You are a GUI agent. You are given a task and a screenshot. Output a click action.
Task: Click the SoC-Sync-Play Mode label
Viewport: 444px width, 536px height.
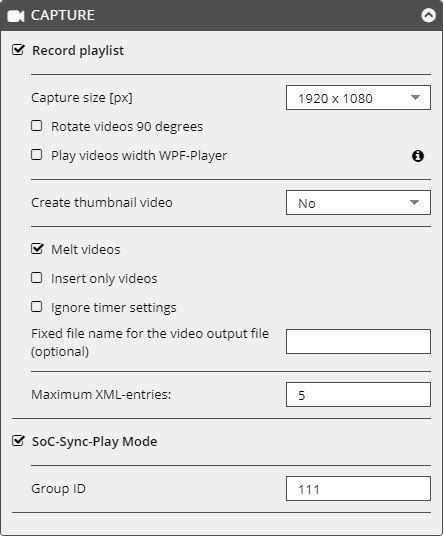click(95, 442)
